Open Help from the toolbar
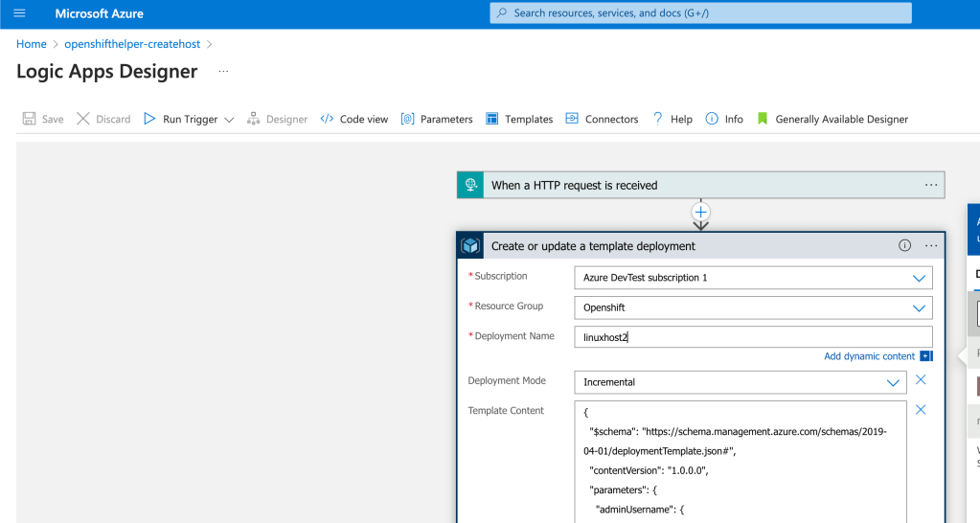 [672, 119]
